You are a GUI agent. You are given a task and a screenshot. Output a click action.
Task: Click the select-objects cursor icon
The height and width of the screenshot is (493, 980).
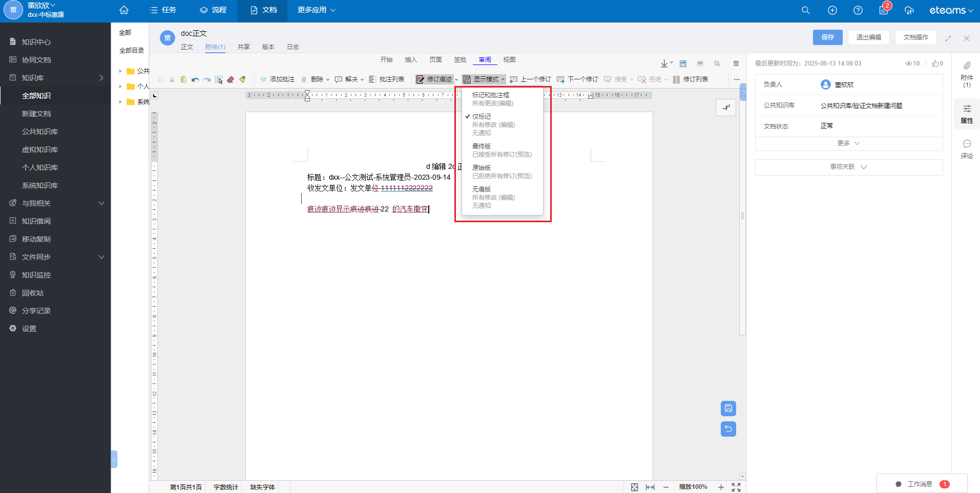219,79
